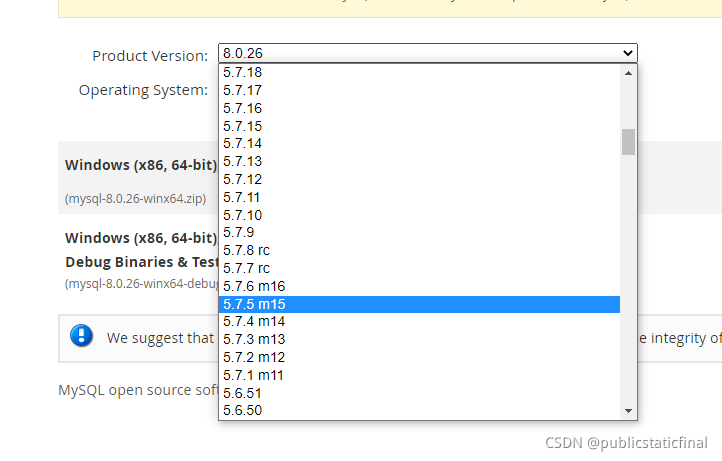Image resolution: width=722 pixels, height=461 pixels.
Task: Select milestone 5.7.3 m13
Action: [419, 339]
